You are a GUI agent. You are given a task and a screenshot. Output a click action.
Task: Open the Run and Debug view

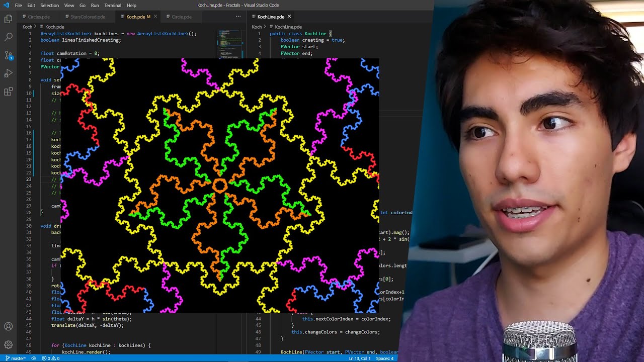point(8,73)
